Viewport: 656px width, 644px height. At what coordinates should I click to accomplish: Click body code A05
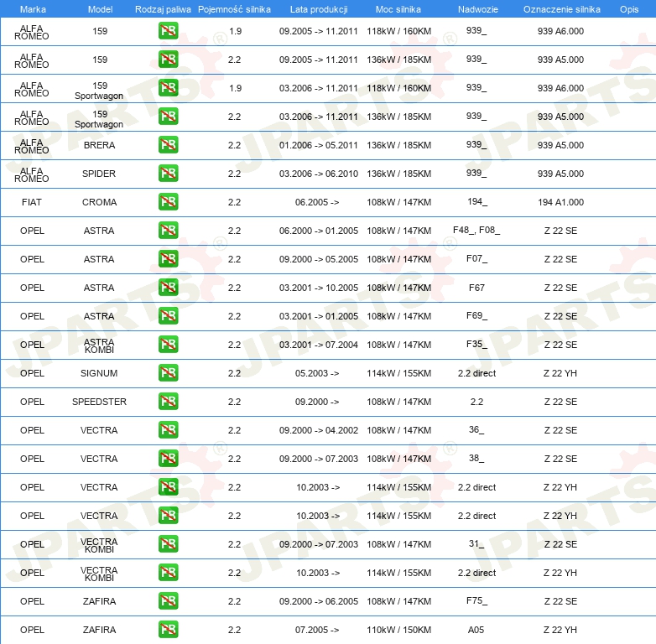(476, 630)
